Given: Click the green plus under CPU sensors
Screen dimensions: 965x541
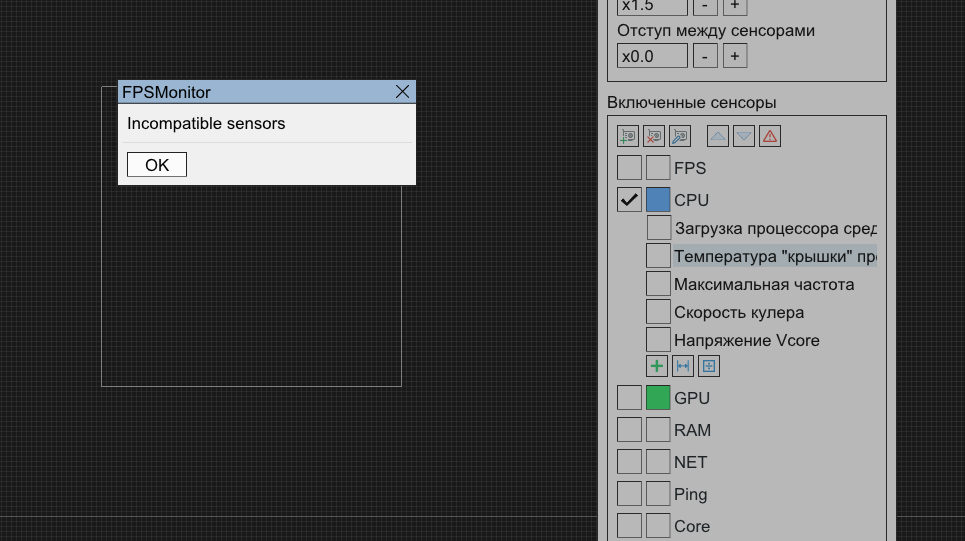Looking at the screenshot, I should (657, 366).
